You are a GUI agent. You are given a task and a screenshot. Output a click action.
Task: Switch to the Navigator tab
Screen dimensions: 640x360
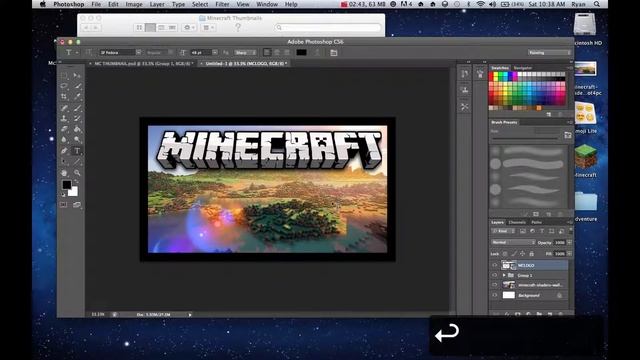click(522, 68)
